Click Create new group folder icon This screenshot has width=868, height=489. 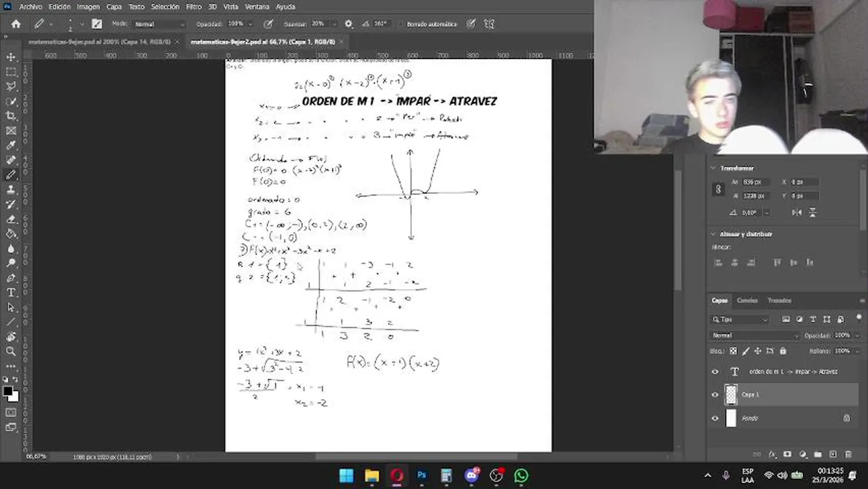coord(818,454)
